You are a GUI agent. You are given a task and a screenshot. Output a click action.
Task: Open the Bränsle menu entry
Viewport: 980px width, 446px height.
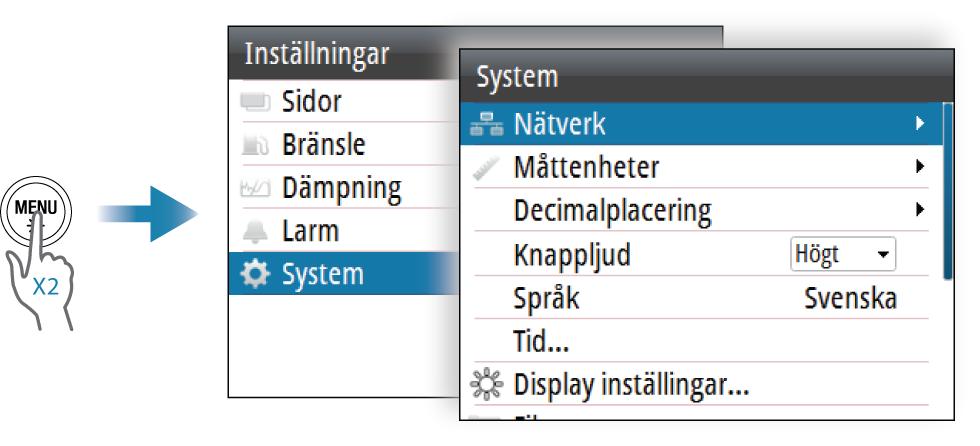[x=342, y=144]
